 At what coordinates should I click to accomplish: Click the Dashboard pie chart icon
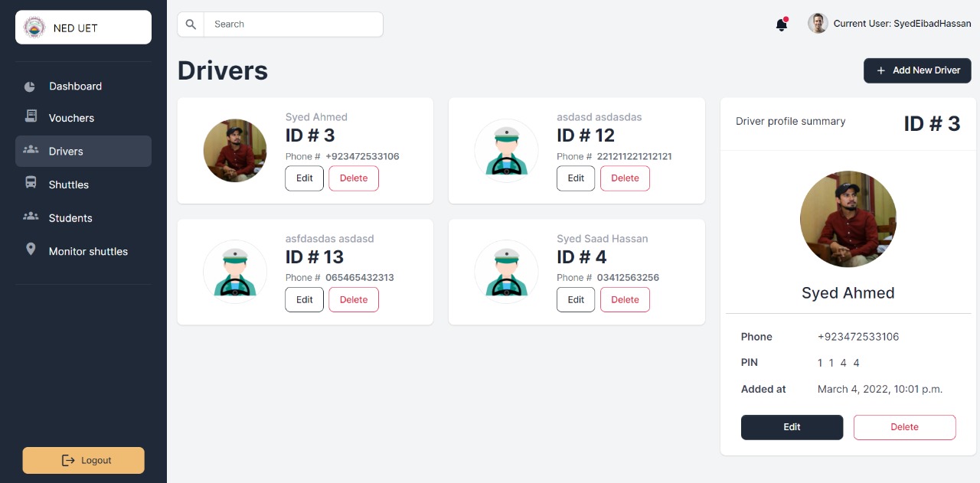[x=30, y=86]
